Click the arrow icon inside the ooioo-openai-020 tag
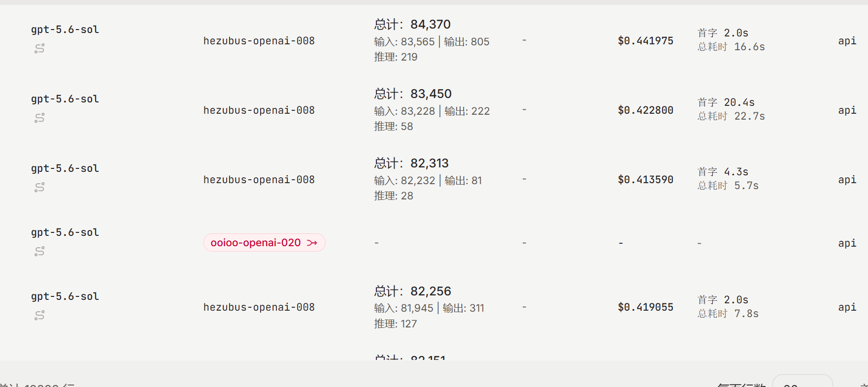Screen dimensions: 868x387 tap(312, 243)
